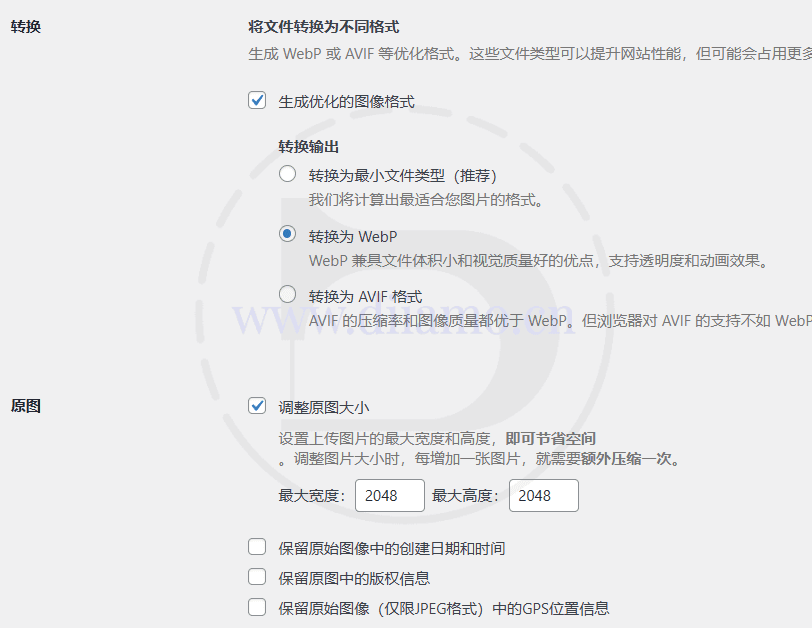Image resolution: width=812 pixels, height=628 pixels.
Task: Click the 最大高度: field label
Action: tap(466, 495)
